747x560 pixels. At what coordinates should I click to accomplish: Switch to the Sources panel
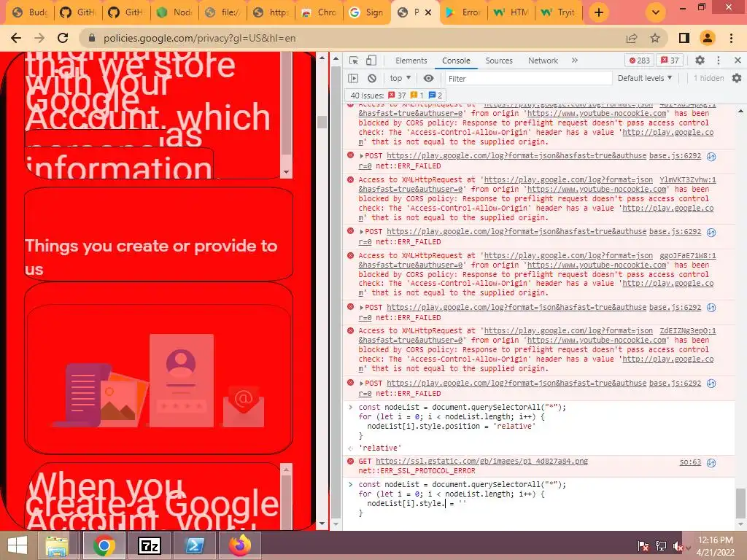[499, 61]
